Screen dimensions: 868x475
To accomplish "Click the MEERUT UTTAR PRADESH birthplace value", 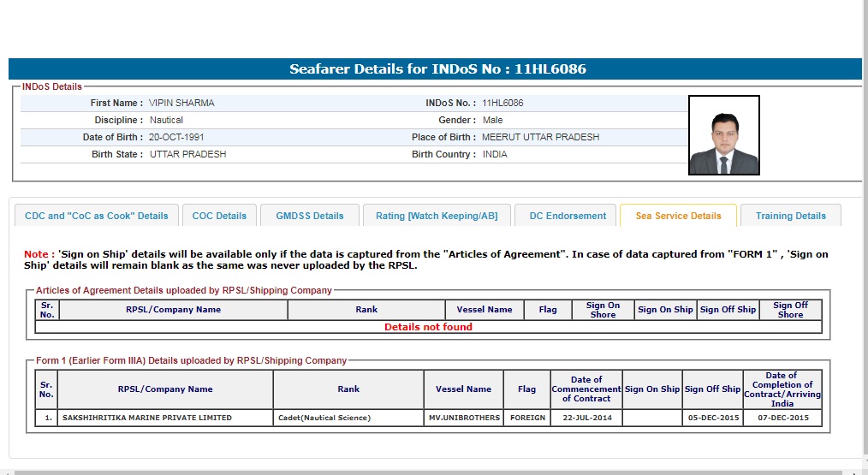I will click(x=540, y=137).
